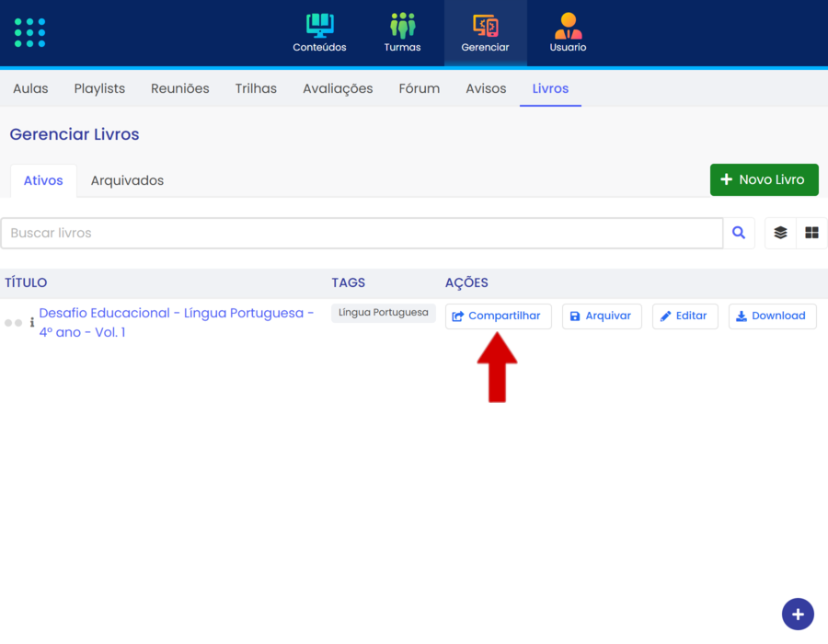
Task: Open the Gerenciar section
Action: click(485, 33)
